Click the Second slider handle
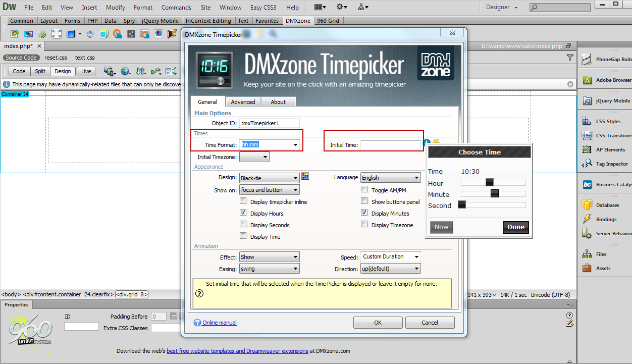The width and height of the screenshot is (632, 364). tap(461, 205)
